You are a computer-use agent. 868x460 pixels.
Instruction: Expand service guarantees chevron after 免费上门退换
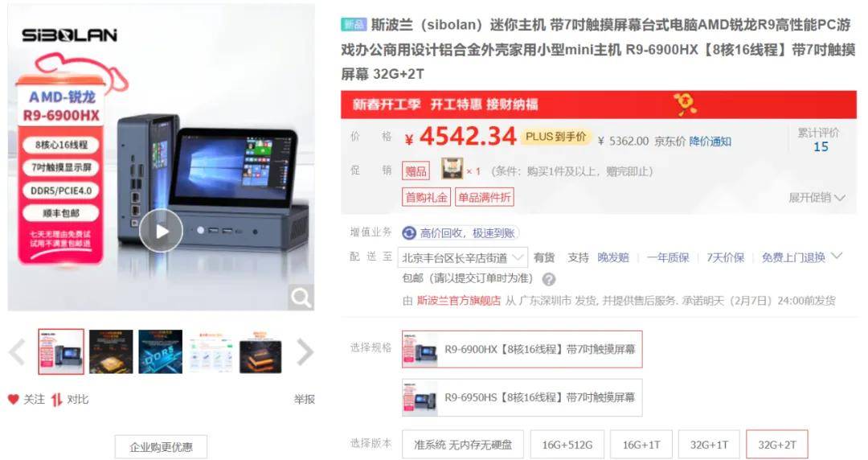[x=837, y=256]
